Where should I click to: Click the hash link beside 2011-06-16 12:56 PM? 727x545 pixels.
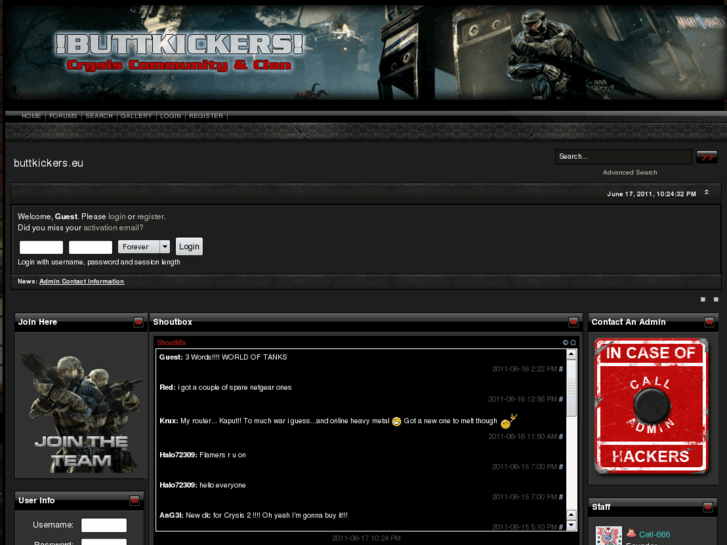click(x=561, y=399)
